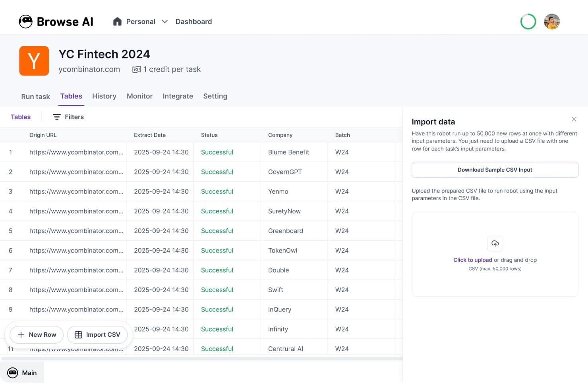The image size is (588, 392).
Task: Click the horizontal scrollbar under the table
Action: (x=202, y=358)
